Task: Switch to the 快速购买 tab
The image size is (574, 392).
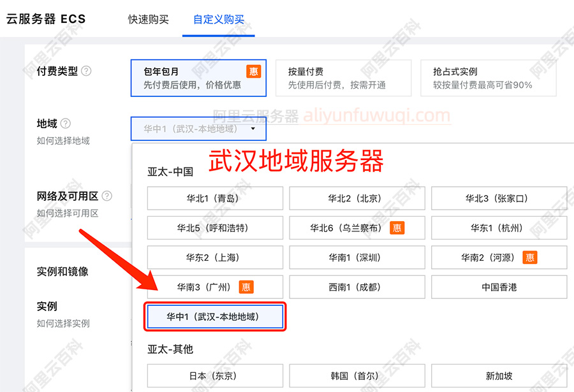Action: click(148, 20)
